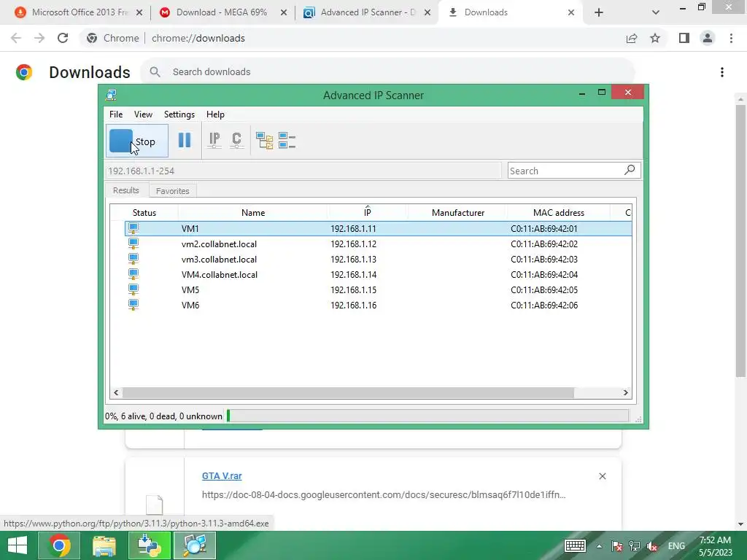
Task: Bookmark this page with the star icon
Action: (655, 38)
